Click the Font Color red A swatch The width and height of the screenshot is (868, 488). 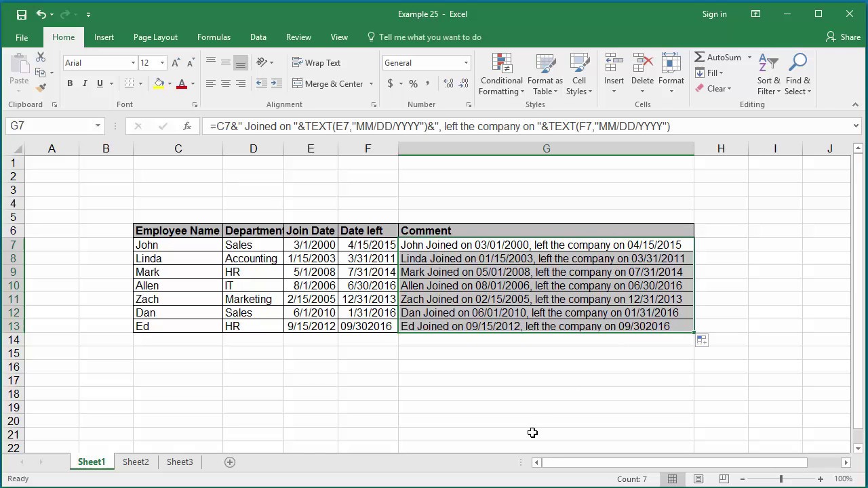pos(181,83)
